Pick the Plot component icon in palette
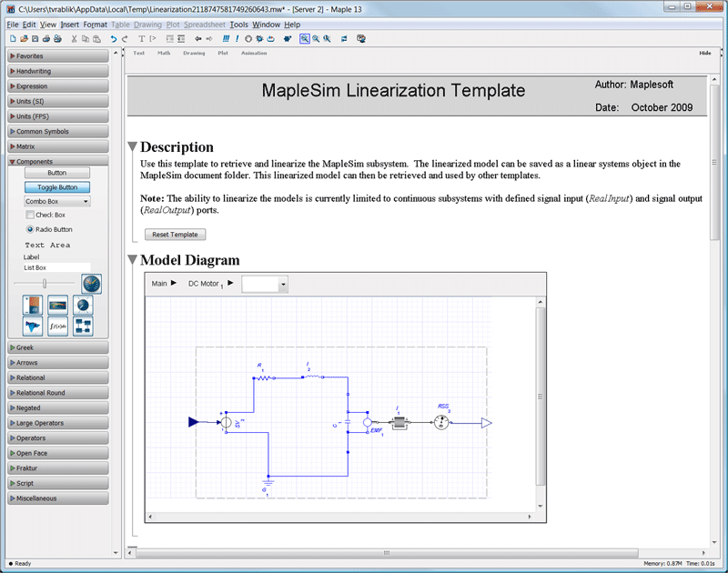728x573 pixels. pyautogui.click(x=33, y=326)
